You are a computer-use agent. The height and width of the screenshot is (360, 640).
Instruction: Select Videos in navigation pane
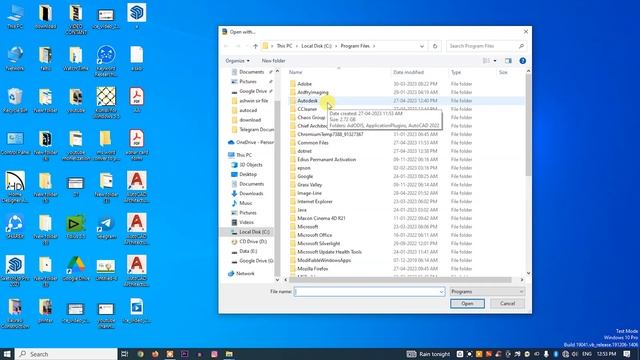(246, 222)
